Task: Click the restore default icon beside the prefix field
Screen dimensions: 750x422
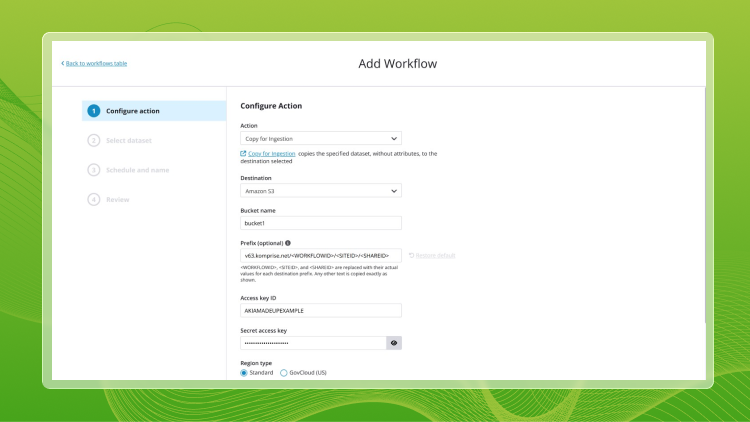Action: pos(412,256)
